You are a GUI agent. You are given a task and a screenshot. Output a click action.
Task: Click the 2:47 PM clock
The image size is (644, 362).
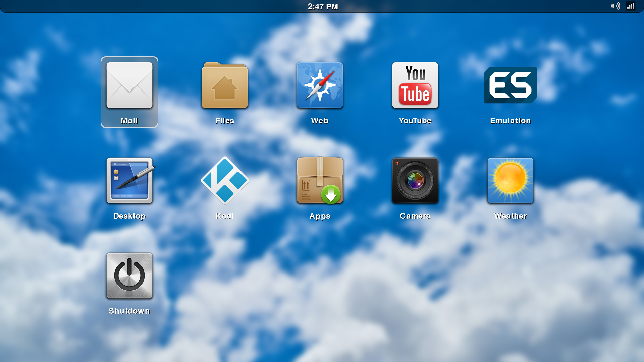pyautogui.click(x=323, y=7)
